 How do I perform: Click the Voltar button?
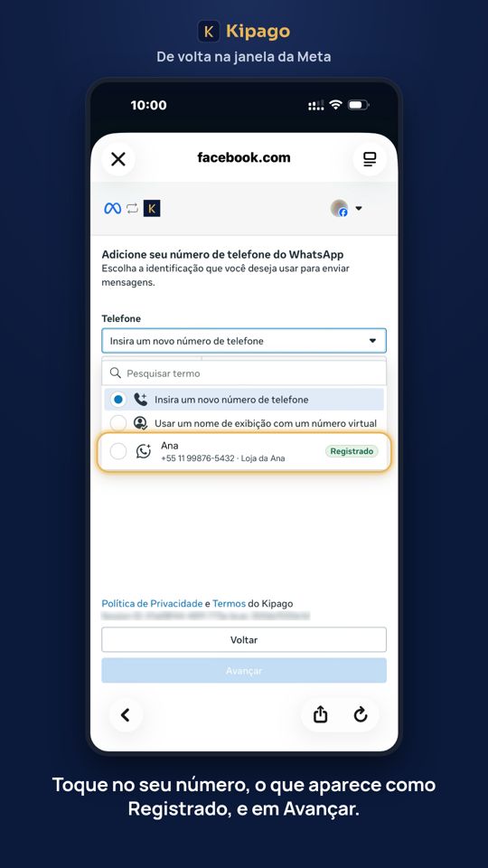point(244,640)
